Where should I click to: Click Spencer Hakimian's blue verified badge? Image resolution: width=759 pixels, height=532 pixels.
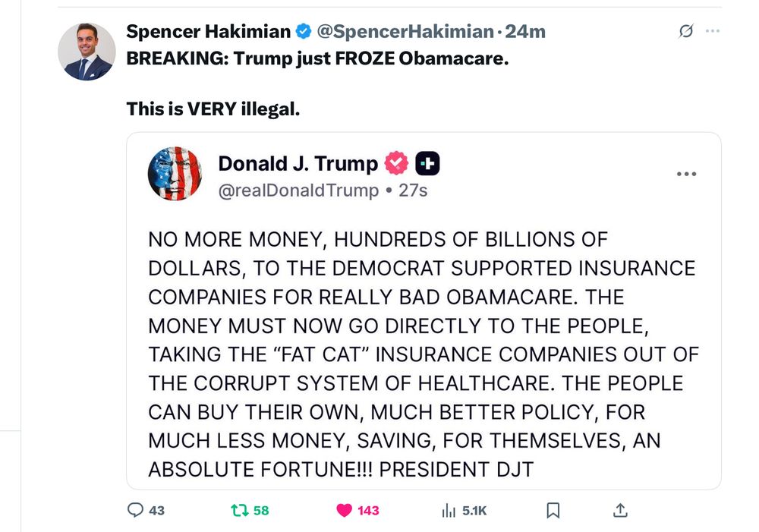(303, 31)
